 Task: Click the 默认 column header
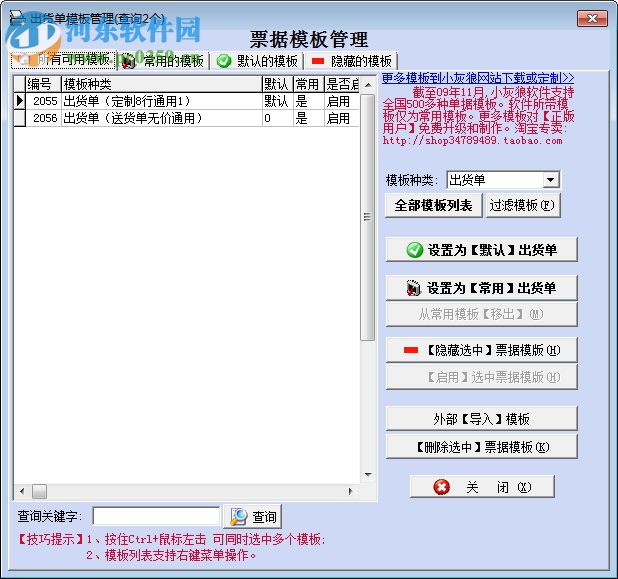277,84
